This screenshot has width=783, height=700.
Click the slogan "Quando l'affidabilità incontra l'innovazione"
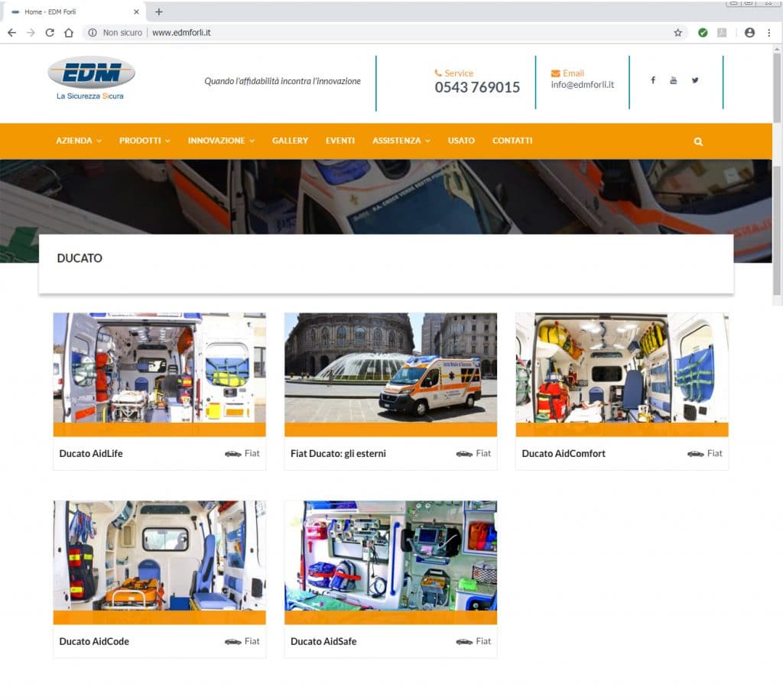282,81
